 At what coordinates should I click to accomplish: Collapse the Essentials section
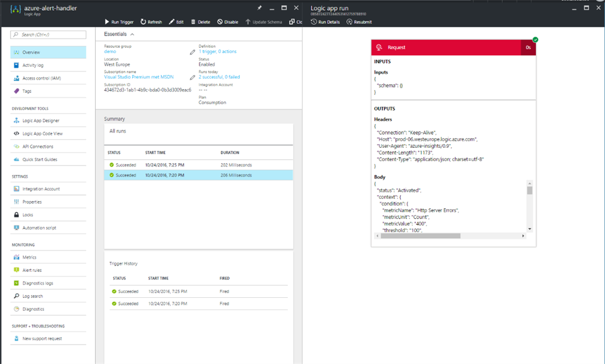point(132,34)
